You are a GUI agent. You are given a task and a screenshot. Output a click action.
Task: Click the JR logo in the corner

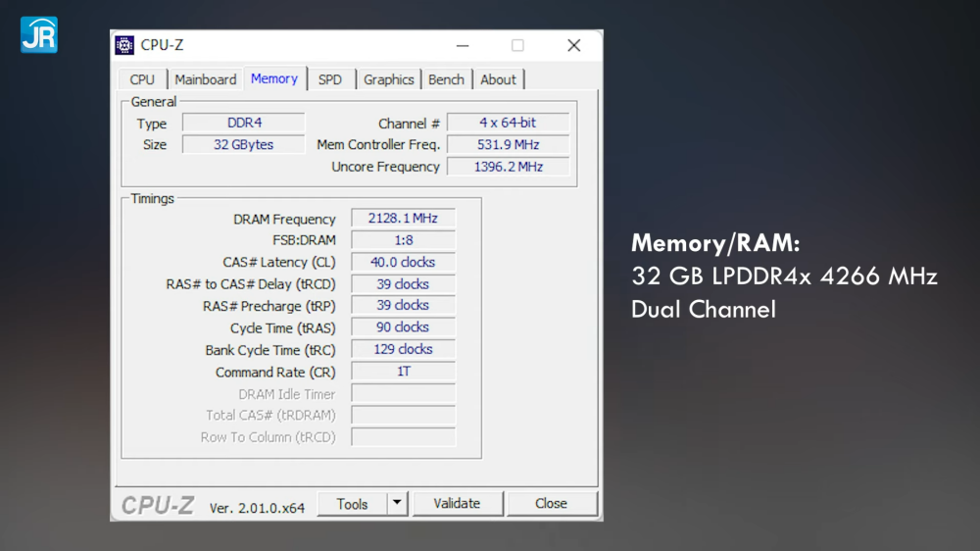[38, 34]
